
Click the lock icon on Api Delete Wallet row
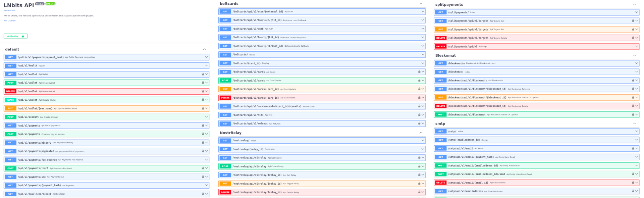[x=203, y=91]
